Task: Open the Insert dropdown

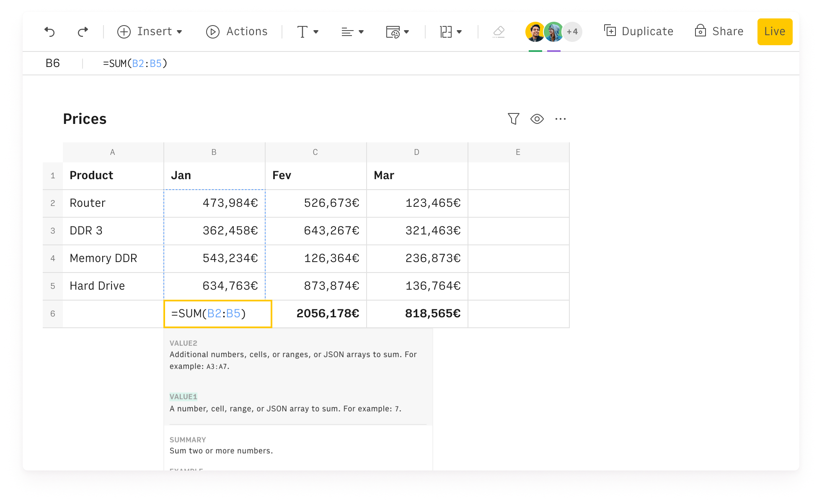Action: (x=150, y=31)
